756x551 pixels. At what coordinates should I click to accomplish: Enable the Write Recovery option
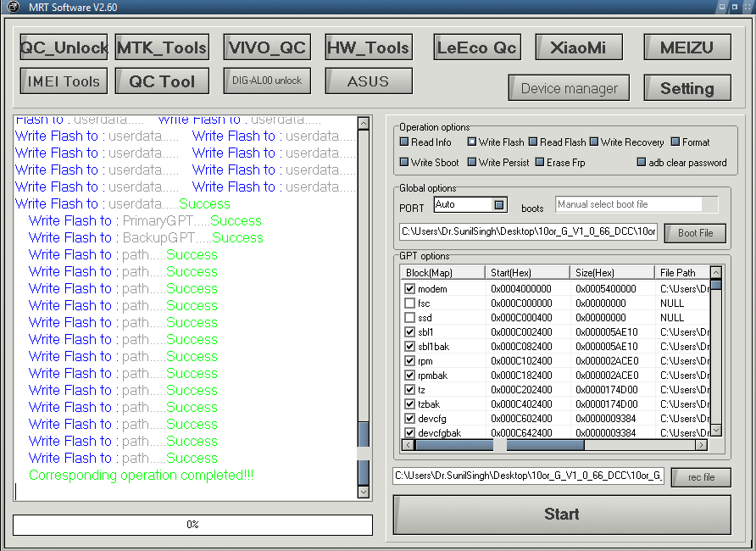(x=594, y=142)
